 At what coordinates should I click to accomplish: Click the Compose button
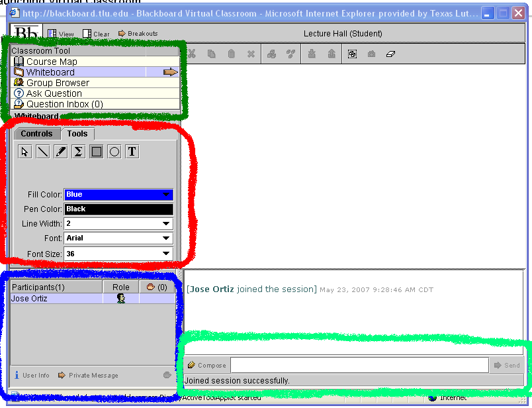click(207, 365)
